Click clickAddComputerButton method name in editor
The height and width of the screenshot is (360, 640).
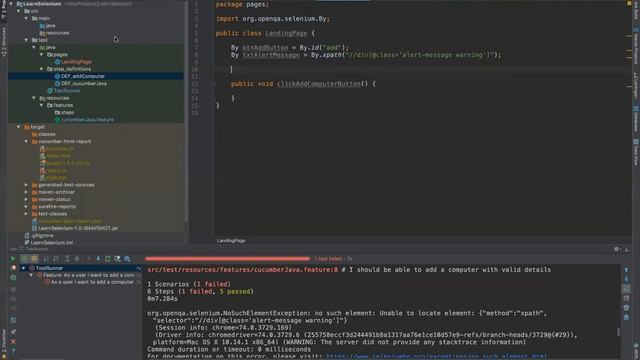319,84
